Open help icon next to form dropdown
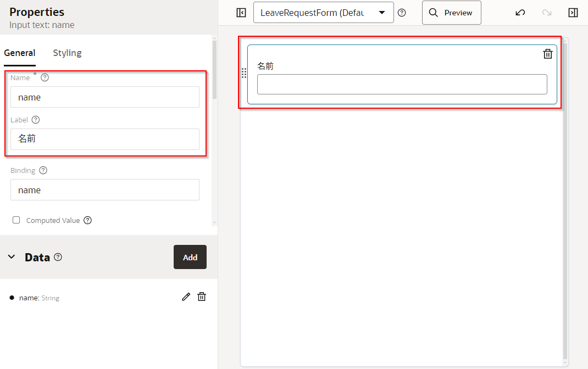 tap(402, 13)
